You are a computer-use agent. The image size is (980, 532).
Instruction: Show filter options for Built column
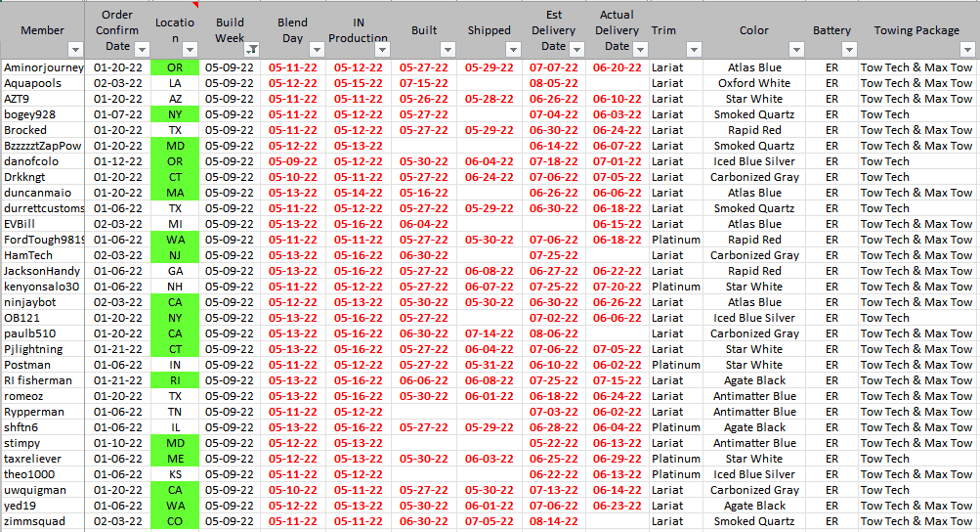[x=447, y=49]
